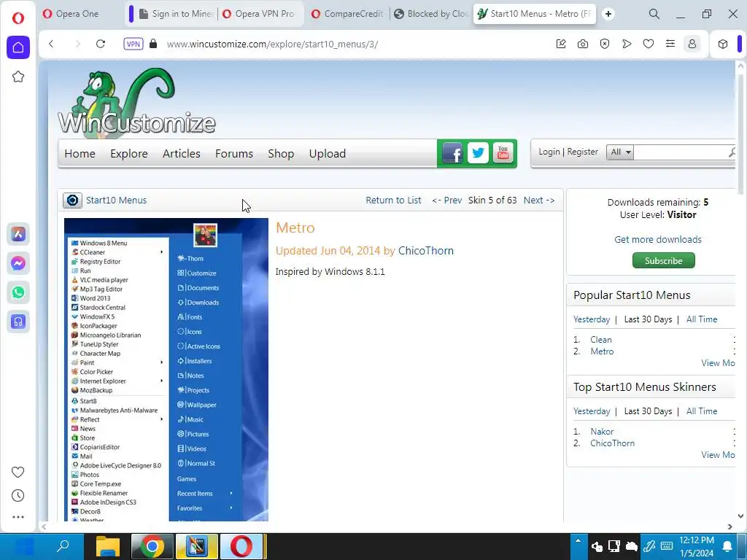The image size is (747, 560).
Task: Open WinCustomize Facebook page icon
Action: (x=452, y=153)
